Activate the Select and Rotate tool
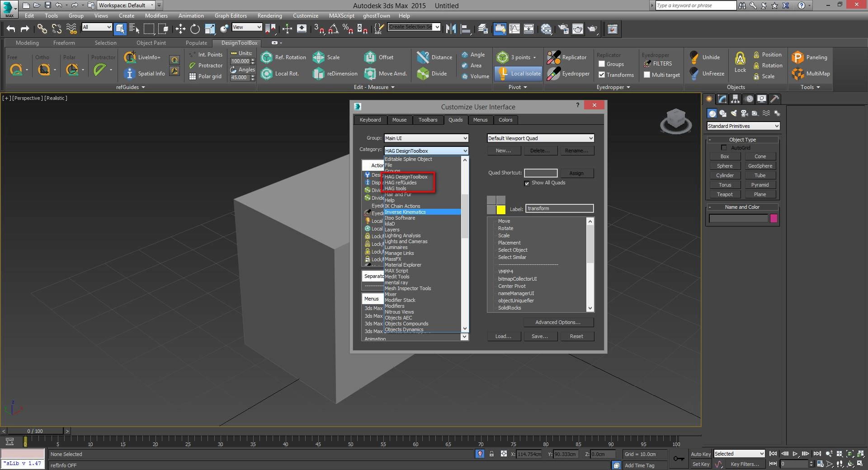The image size is (868, 470). click(195, 29)
